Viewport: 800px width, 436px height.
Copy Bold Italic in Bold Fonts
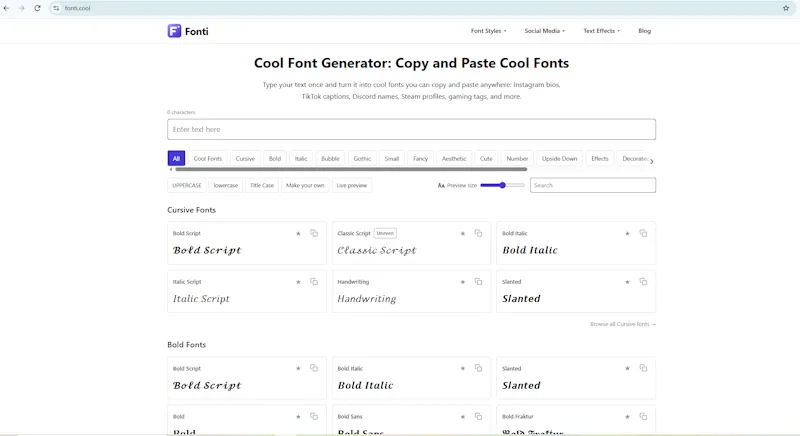coord(478,368)
